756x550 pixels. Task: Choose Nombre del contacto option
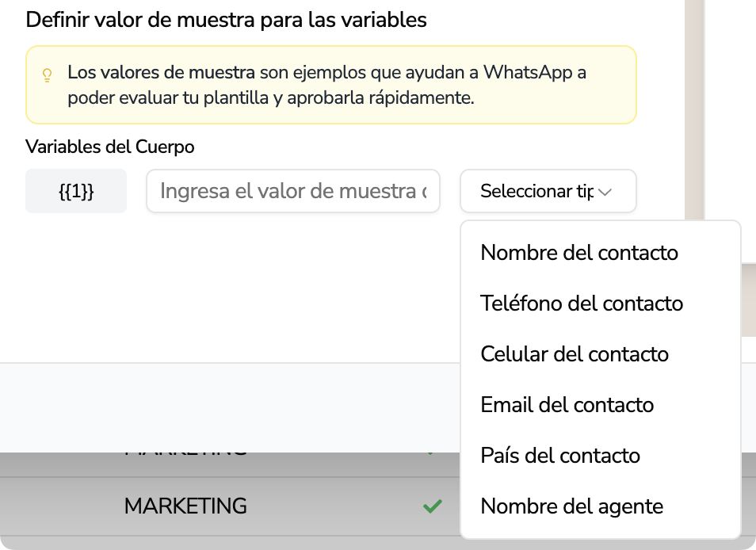[x=600, y=253]
